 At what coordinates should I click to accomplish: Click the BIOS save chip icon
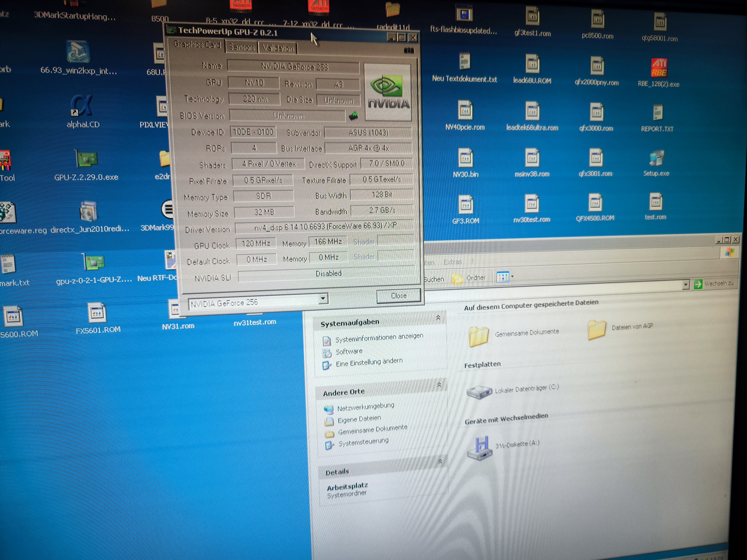tap(353, 116)
